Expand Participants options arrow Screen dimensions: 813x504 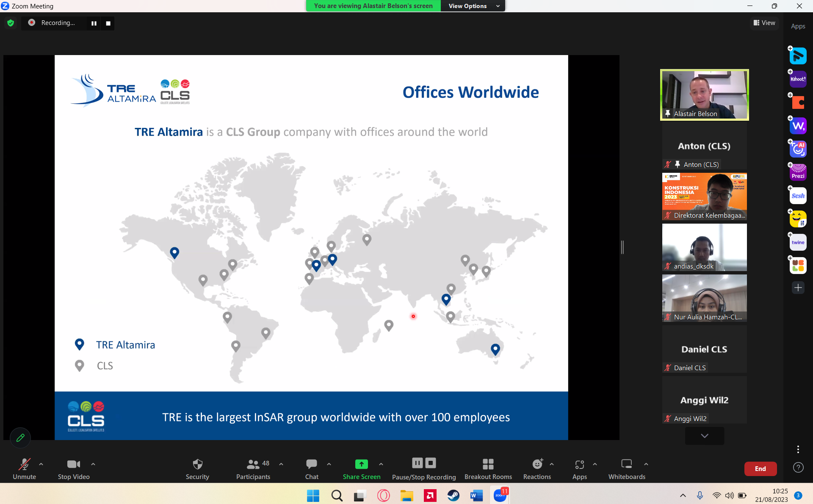click(x=281, y=464)
